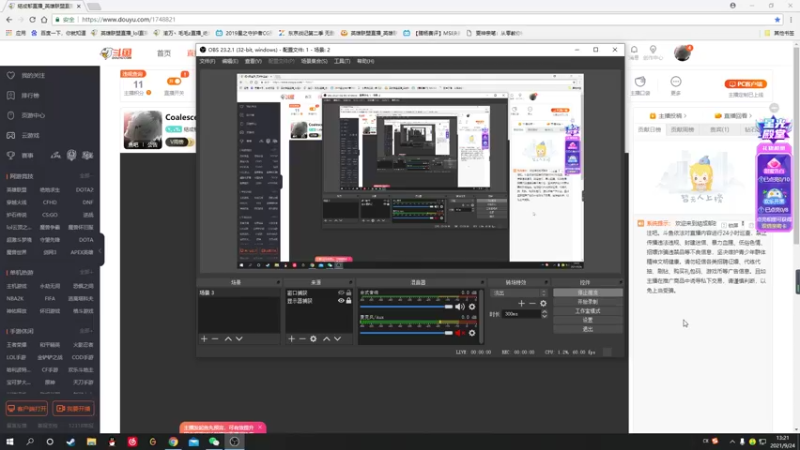Open source properties gear in sources panel
The width and height of the screenshot is (800, 450).
(313, 339)
